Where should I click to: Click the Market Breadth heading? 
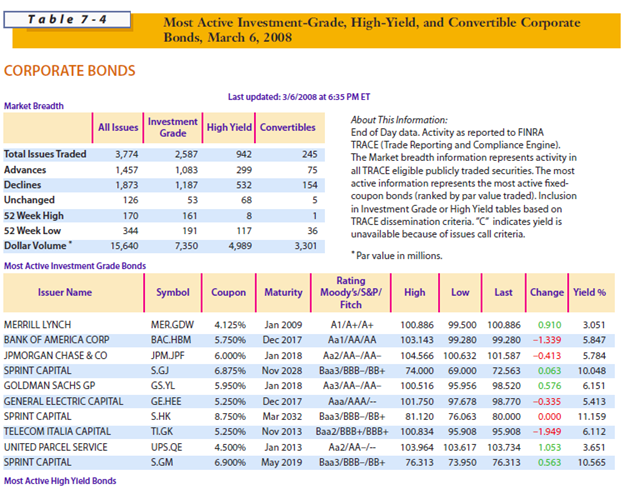coord(34,106)
